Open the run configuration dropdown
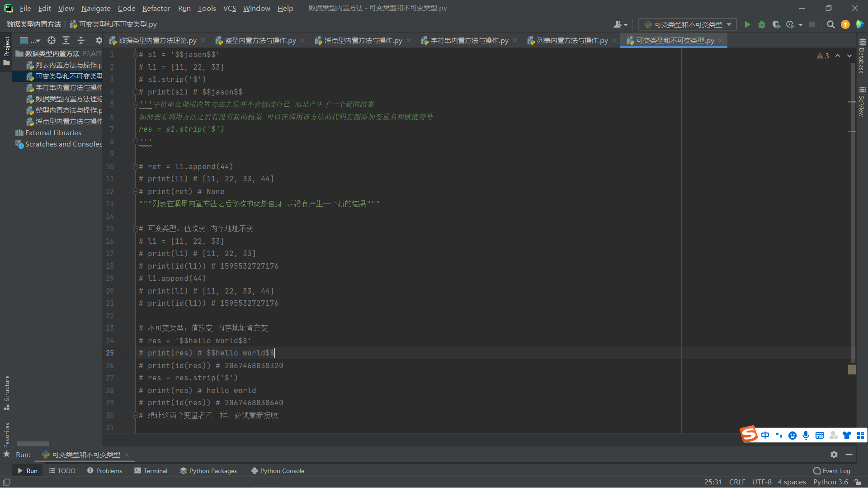 pyautogui.click(x=687, y=24)
